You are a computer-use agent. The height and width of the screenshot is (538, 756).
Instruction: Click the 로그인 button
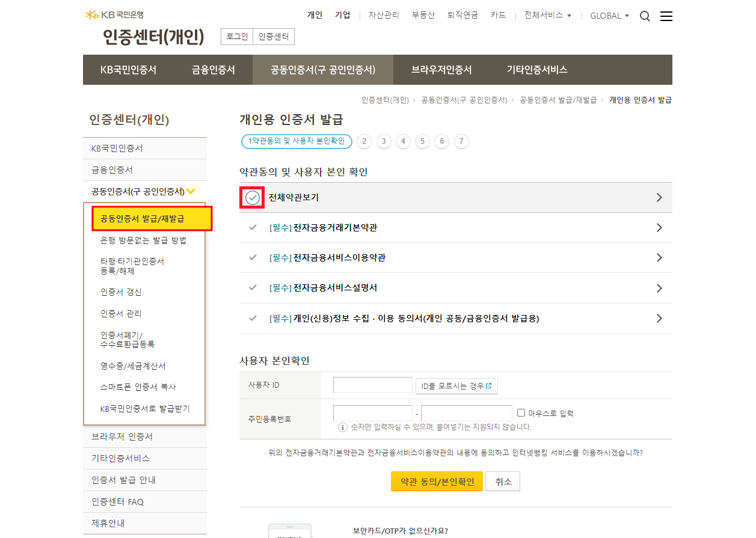tap(237, 37)
